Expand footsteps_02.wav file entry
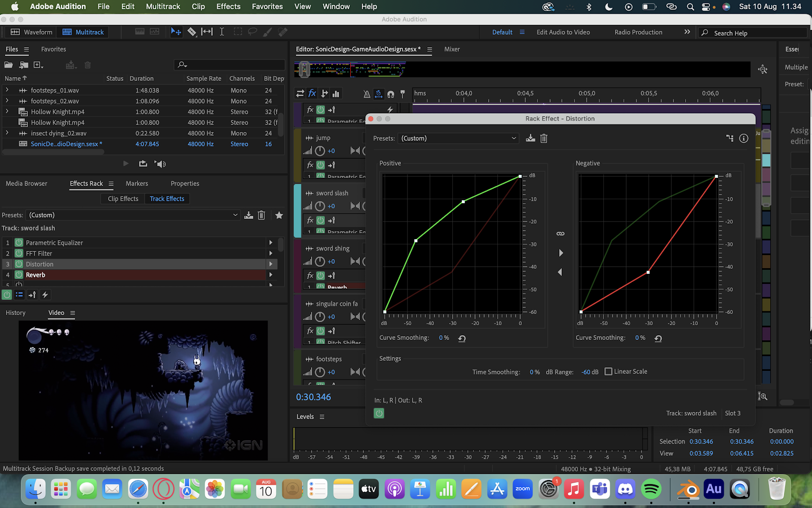812x508 pixels. [7, 101]
